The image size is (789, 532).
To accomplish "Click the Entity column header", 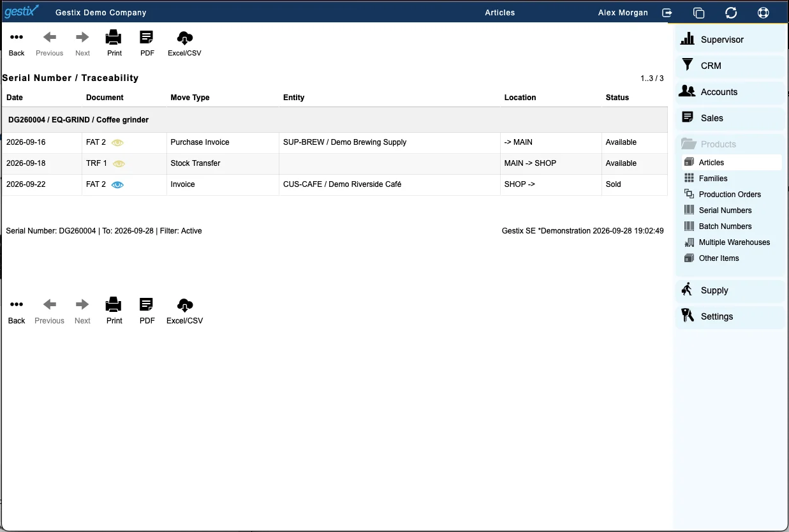I will pyautogui.click(x=293, y=98).
